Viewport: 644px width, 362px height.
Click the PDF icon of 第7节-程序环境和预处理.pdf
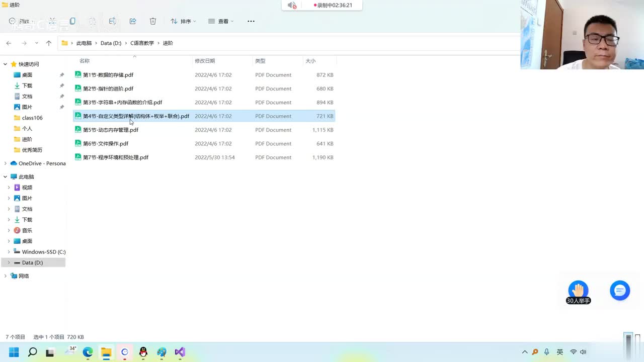[x=78, y=157]
